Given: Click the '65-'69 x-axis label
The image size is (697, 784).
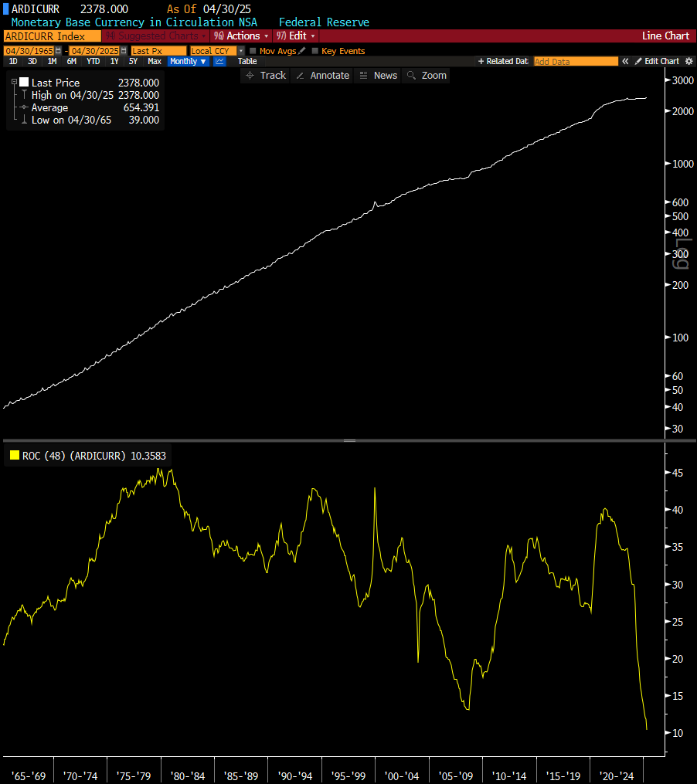Looking at the screenshot, I should [x=29, y=776].
